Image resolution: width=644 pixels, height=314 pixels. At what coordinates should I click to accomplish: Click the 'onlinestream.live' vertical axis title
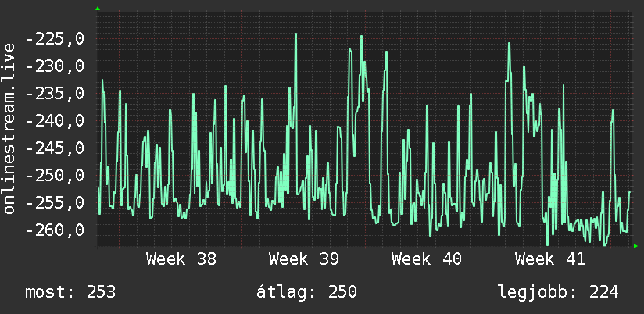tap(9, 128)
